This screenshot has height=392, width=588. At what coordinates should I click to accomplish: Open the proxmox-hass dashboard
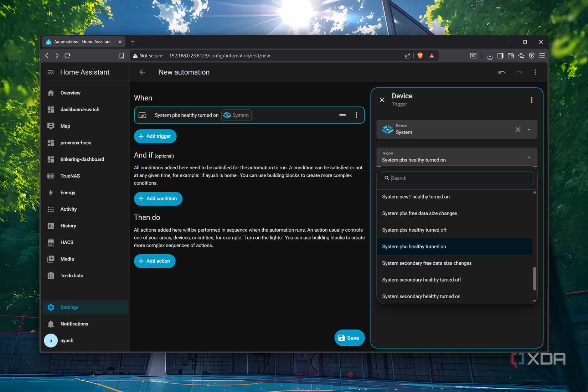[85, 143]
